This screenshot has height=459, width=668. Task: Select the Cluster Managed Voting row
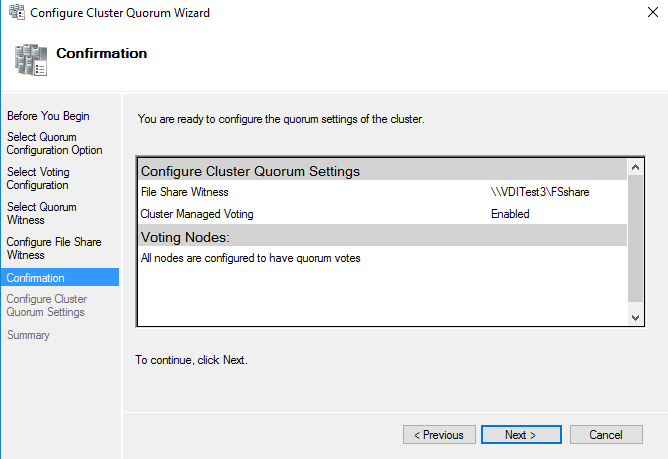click(197, 214)
